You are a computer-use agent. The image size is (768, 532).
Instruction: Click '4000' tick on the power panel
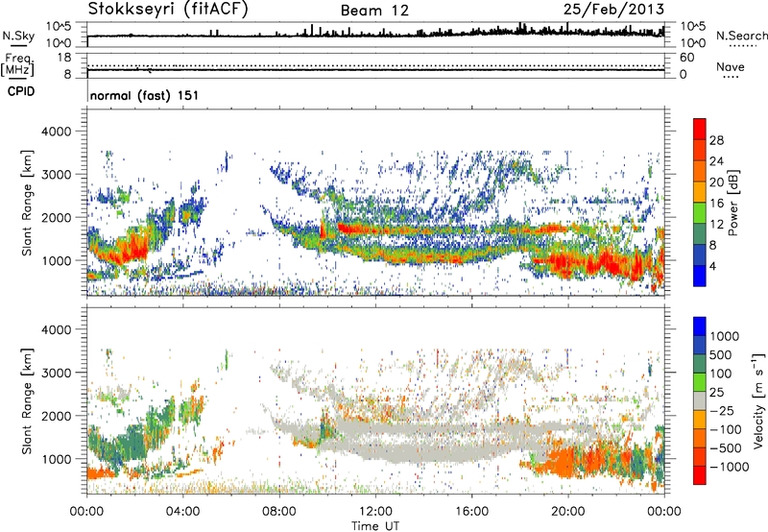pos(56,132)
